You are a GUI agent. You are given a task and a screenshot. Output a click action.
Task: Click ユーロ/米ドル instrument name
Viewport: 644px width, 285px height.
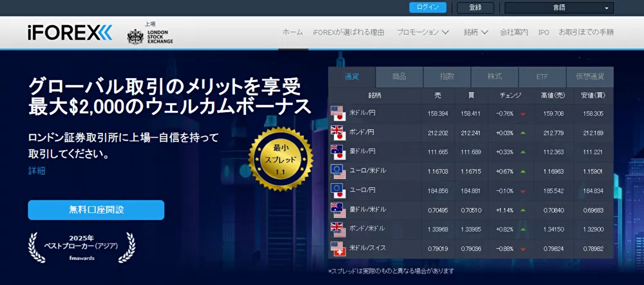(x=368, y=171)
